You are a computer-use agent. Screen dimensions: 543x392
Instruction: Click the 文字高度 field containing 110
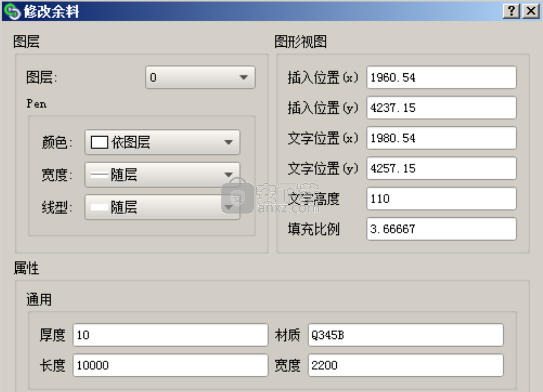click(441, 199)
